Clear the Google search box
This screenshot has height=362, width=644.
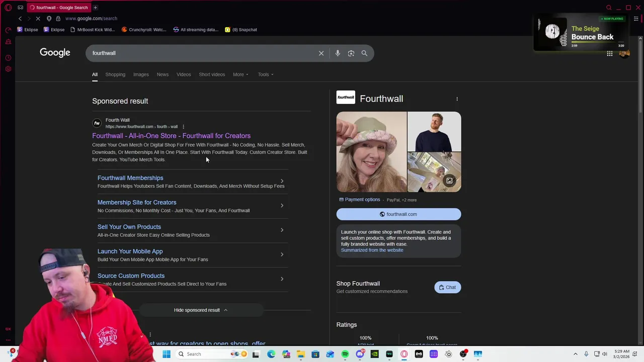(x=321, y=53)
